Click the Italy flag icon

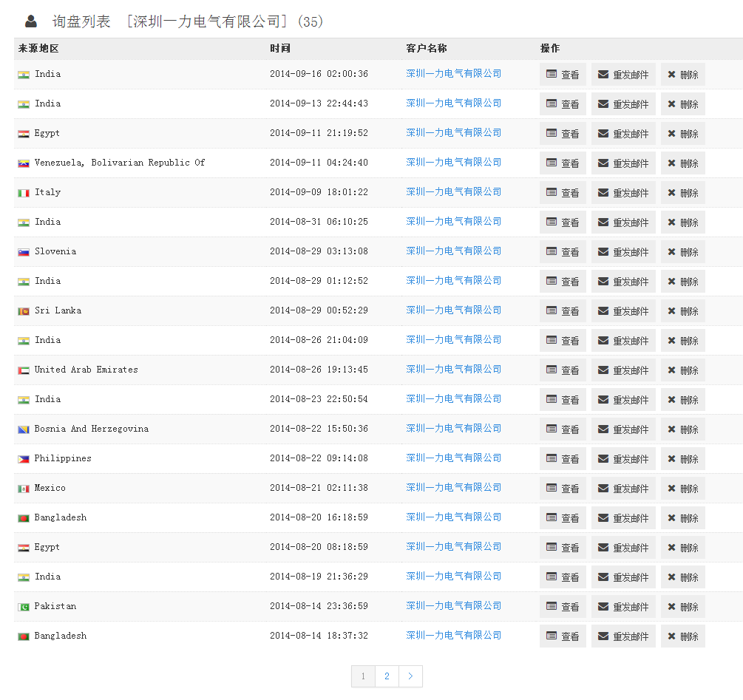[24, 193]
